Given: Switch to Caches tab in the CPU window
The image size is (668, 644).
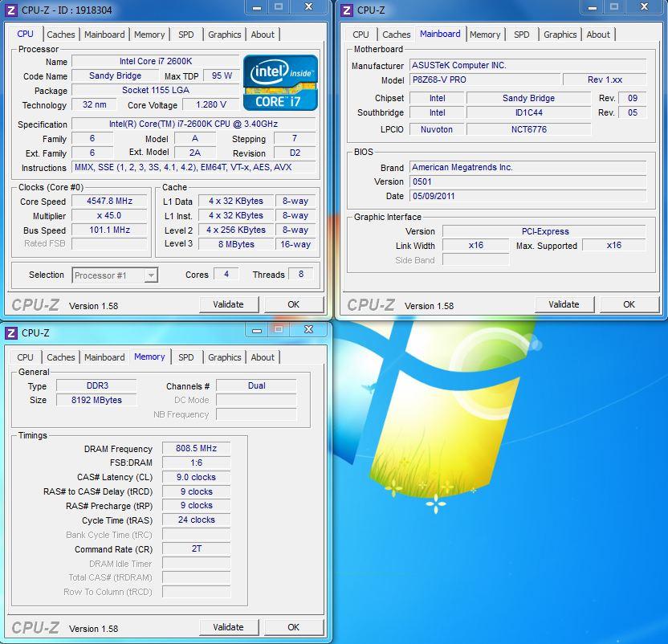Looking at the screenshot, I should pos(61,35).
